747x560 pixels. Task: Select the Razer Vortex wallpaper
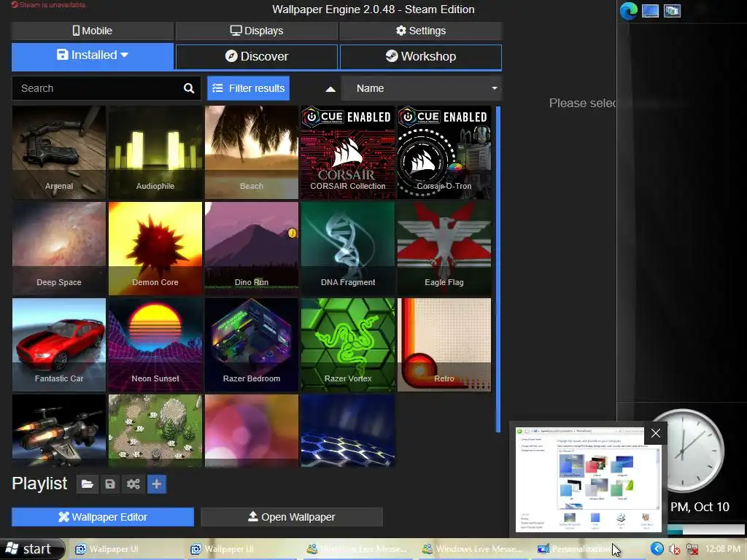[348, 345]
